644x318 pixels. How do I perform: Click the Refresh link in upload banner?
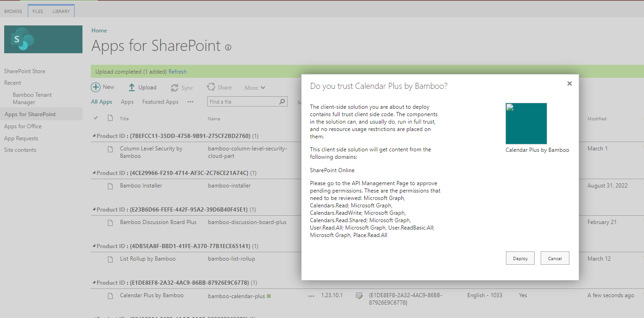point(177,72)
